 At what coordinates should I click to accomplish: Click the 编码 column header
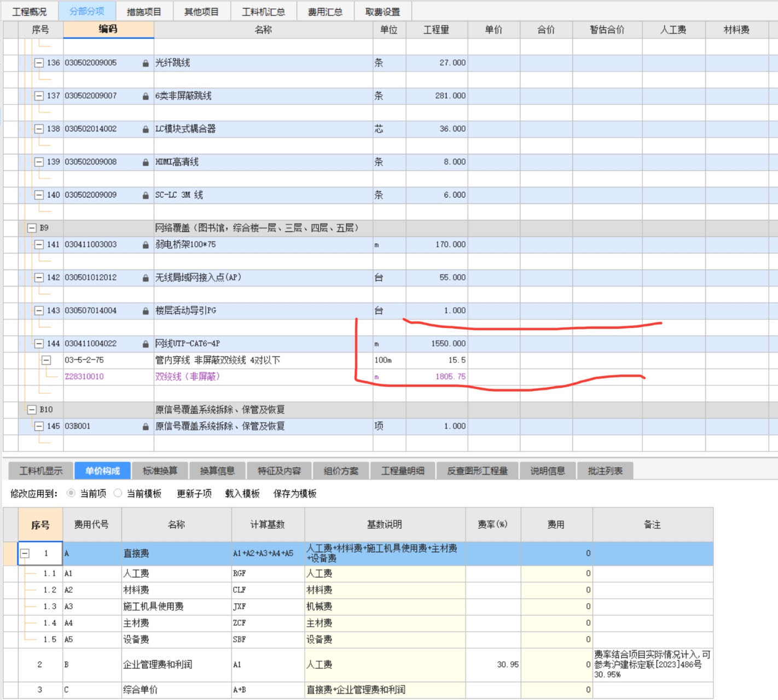pos(108,30)
